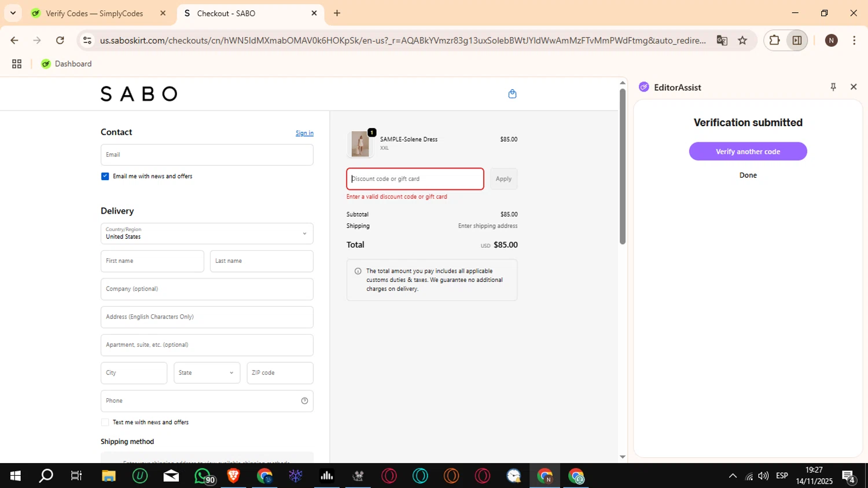Click the page vertical scrollbar thumb
868x488 pixels.
(x=623, y=166)
